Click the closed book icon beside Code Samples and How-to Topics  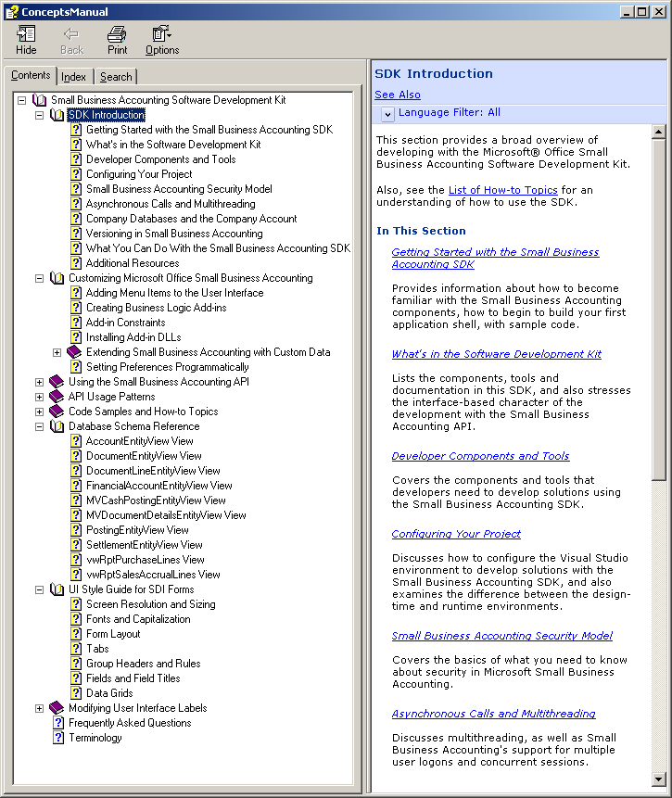coord(57,412)
